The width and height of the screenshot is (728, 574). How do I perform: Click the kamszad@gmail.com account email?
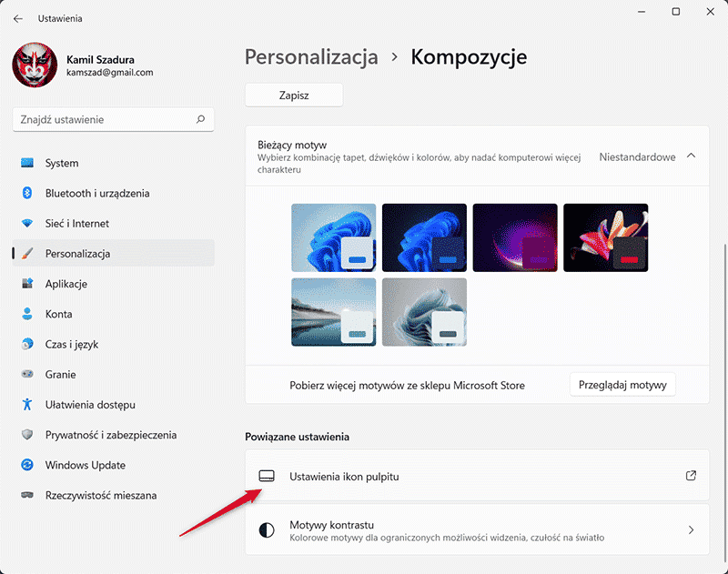pos(109,73)
